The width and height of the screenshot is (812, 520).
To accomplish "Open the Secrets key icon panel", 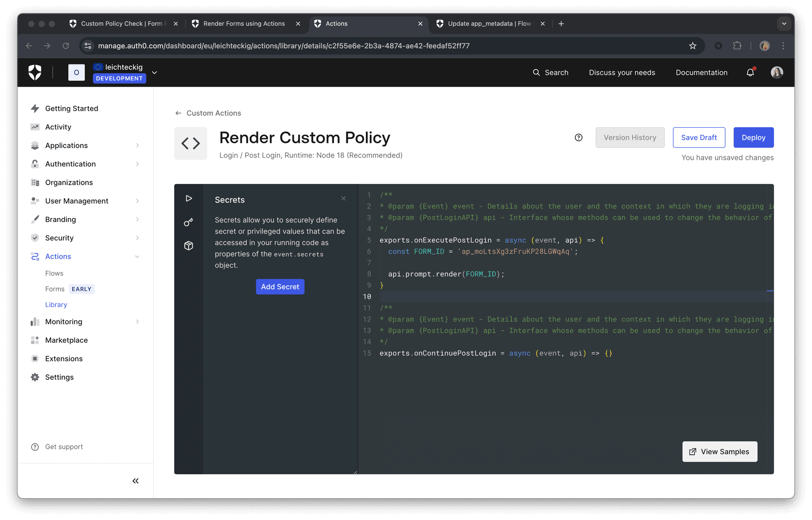I will pos(189,222).
